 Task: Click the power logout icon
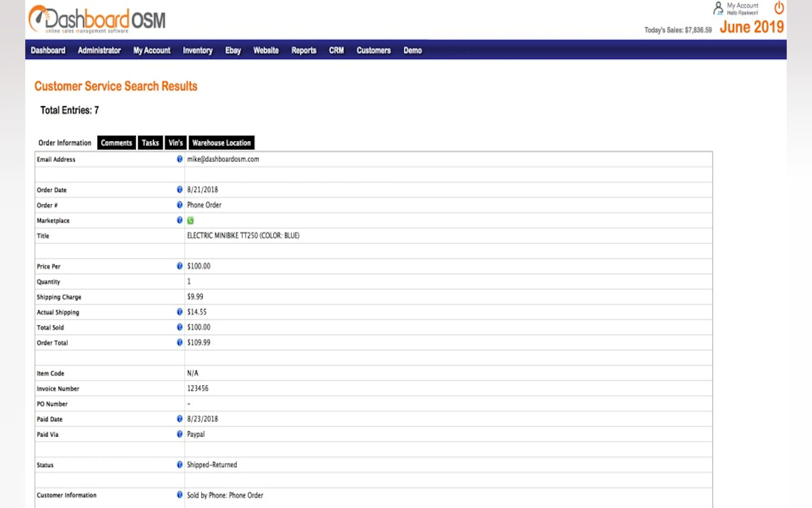click(779, 8)
